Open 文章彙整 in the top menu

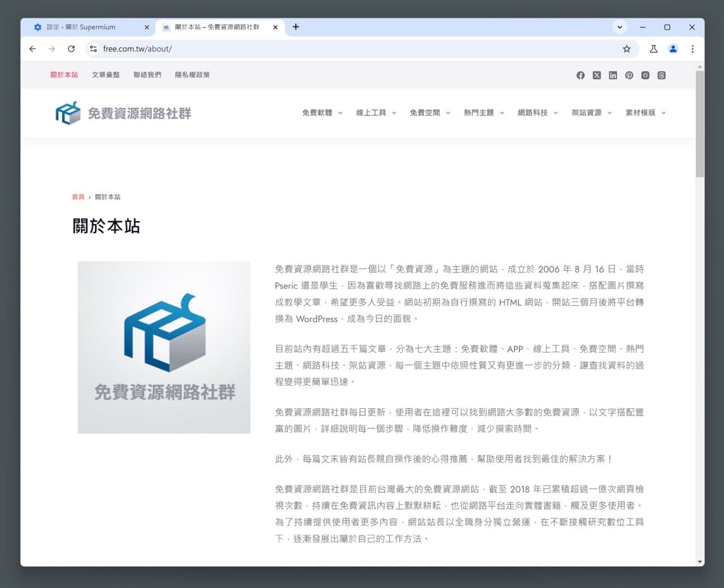tap(106, 75)
